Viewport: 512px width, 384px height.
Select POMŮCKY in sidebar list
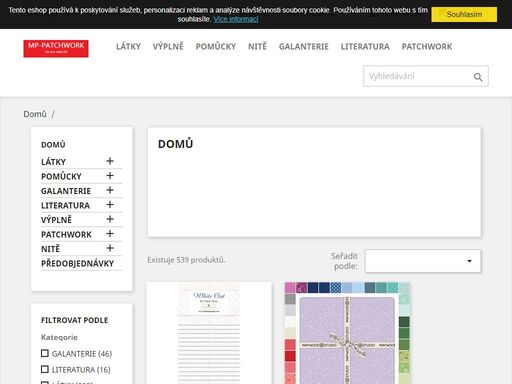61,176
